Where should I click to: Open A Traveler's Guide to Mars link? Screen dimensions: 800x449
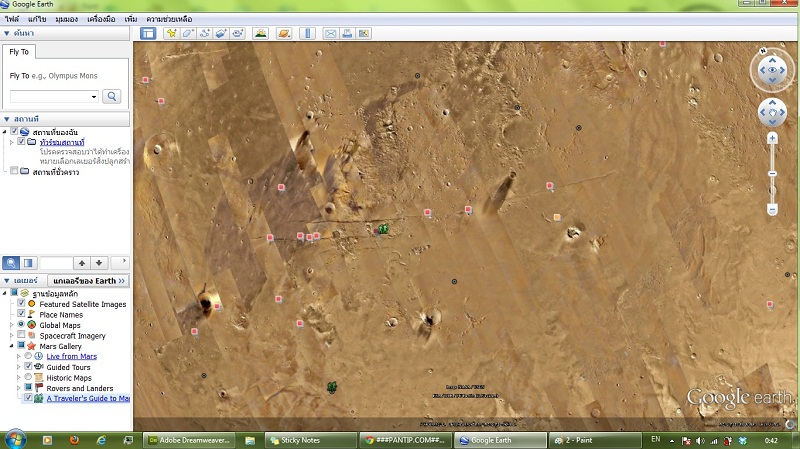[x=88, y=398]
